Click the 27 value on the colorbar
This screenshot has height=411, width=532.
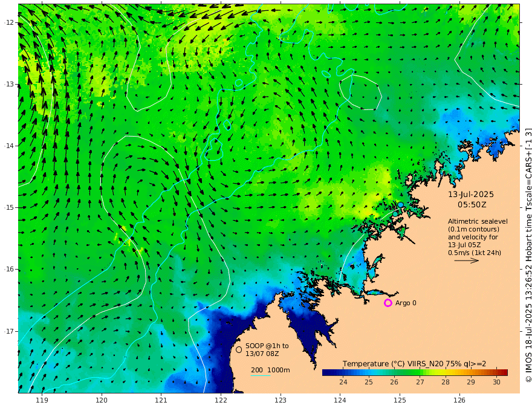point(420,382)
